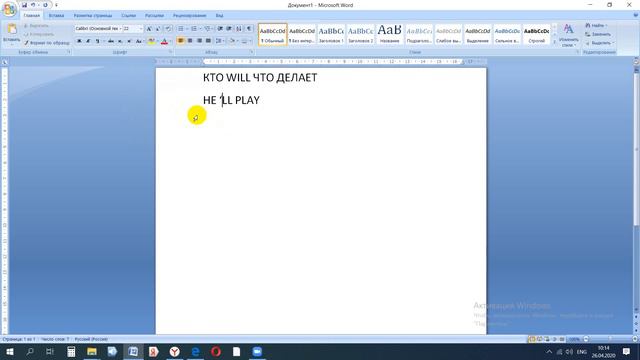Increase paragraph indent
Screen dimensions: 640x360
229,29
